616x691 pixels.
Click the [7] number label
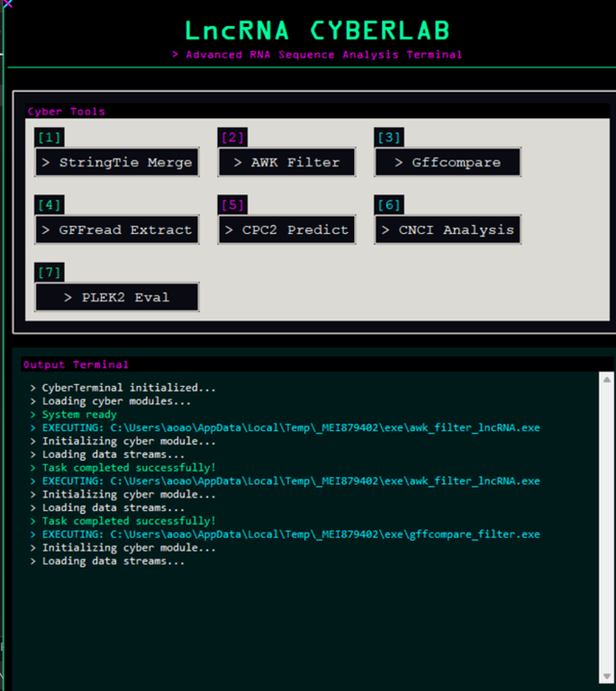[49, 272]
